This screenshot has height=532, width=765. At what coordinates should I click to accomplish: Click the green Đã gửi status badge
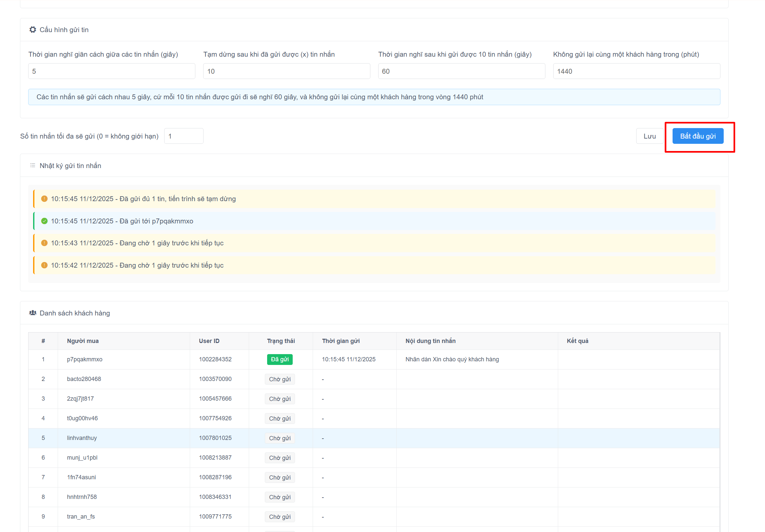[280, 359]
